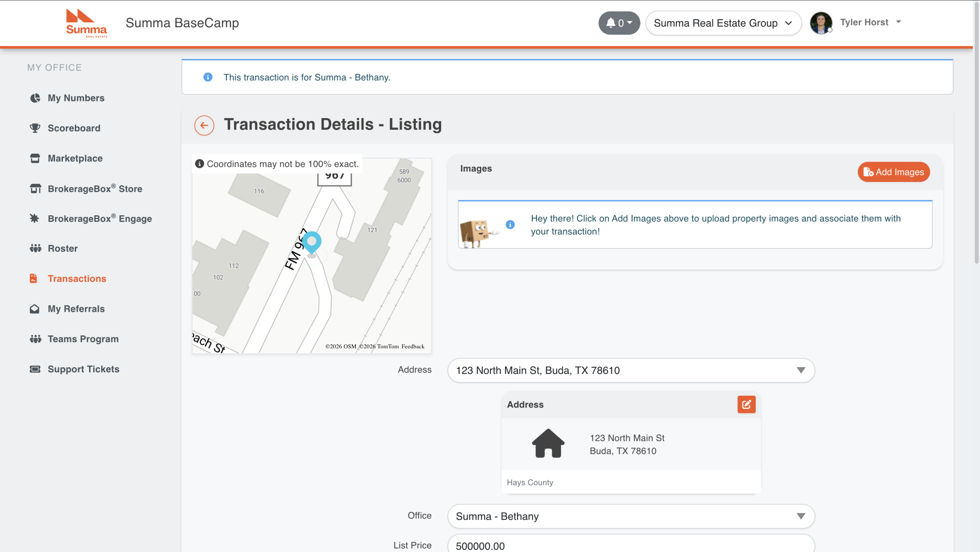Open Marketplace from the sidebar
Image resolution: width=980 pixels, height=552 pixels.
pyautogui.click(x=75, y=158)
